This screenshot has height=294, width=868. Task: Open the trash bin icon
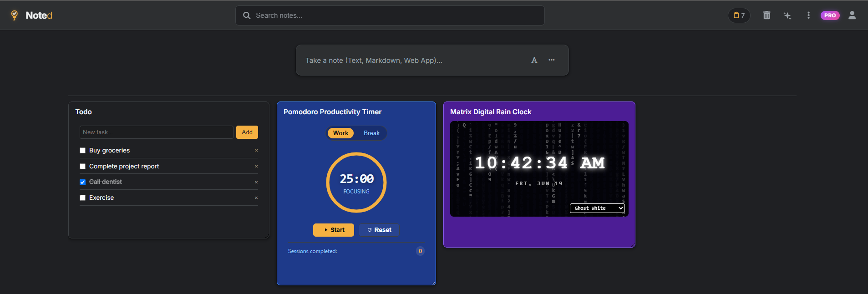(x=766, y=15)
